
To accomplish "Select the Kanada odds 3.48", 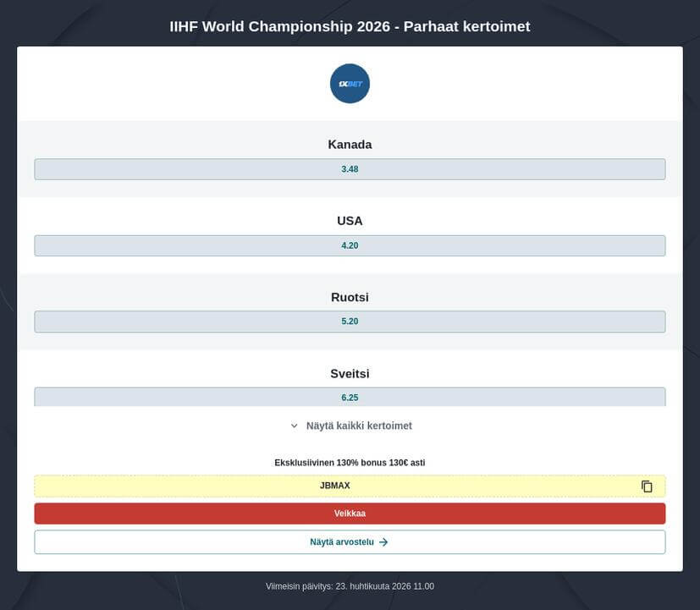I will coord(350,169).
